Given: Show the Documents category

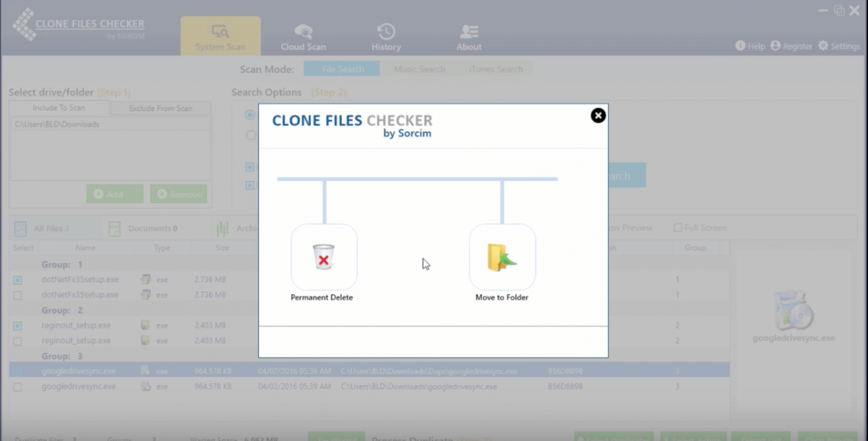Looking at the screenshot, I should point(143,228).
